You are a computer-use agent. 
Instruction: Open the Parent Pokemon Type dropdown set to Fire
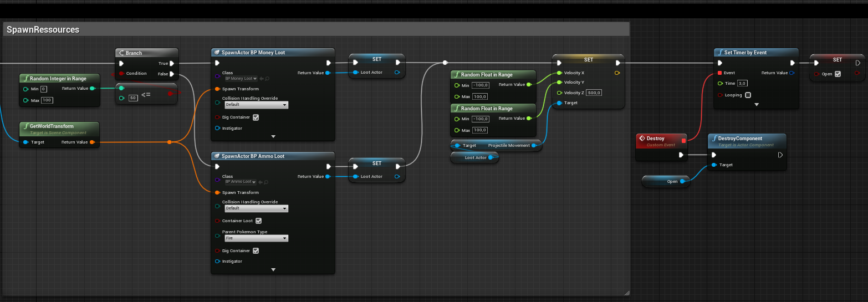click(x=256, y=238)
